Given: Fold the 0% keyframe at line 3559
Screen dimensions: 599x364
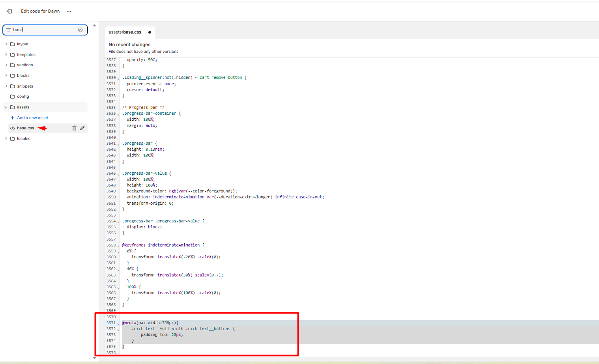Looking at the screenshot, I should coord(118,252).
